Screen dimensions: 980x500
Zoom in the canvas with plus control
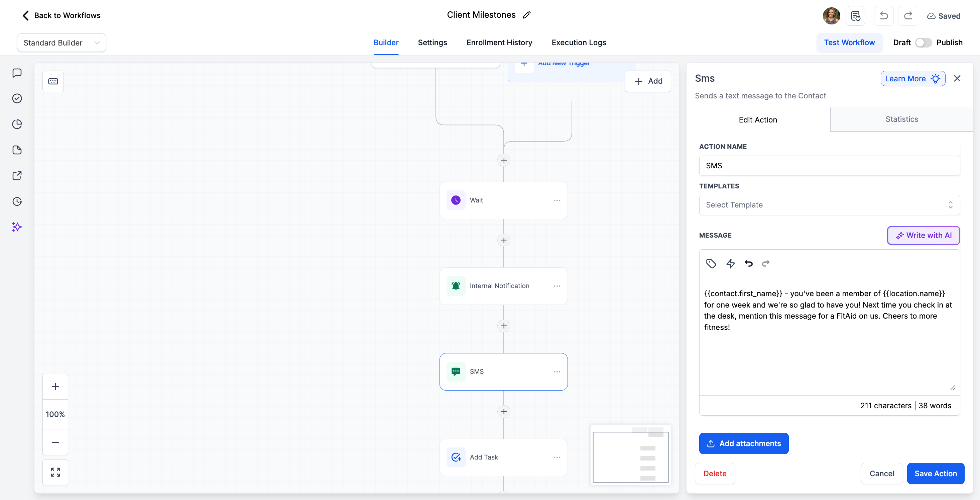click(55, 387)
